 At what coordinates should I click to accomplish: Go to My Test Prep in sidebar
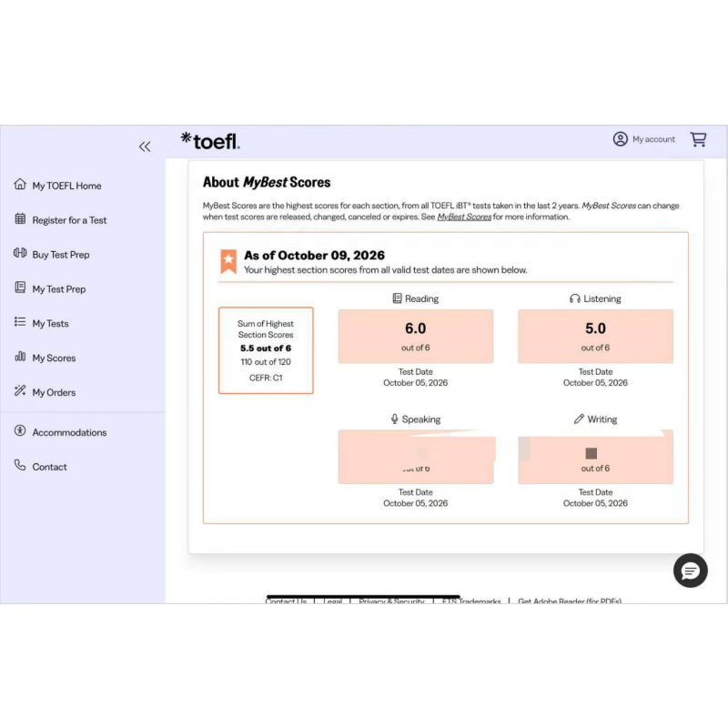[x=59, y=289]
